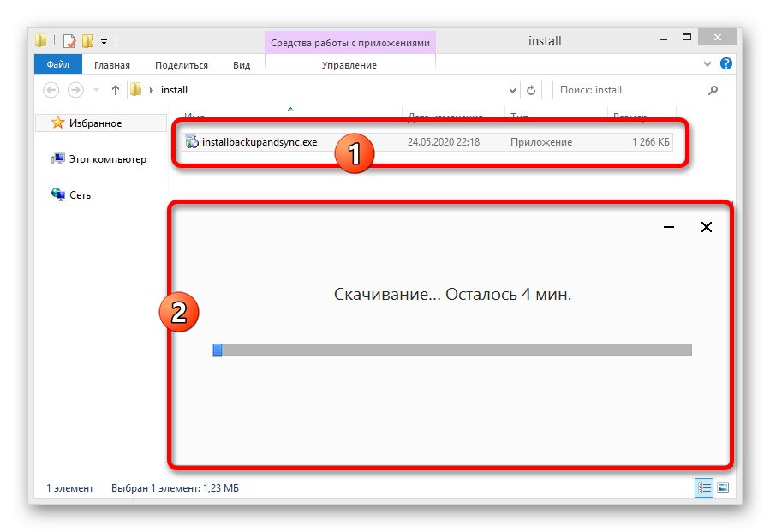Click the folder icon in address bar

tap(136, 89)
